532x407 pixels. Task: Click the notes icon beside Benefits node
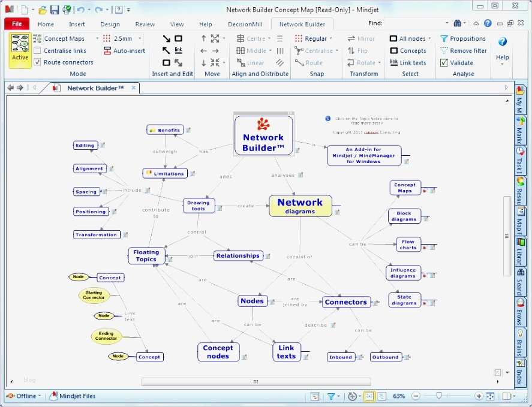click(188, 130)
